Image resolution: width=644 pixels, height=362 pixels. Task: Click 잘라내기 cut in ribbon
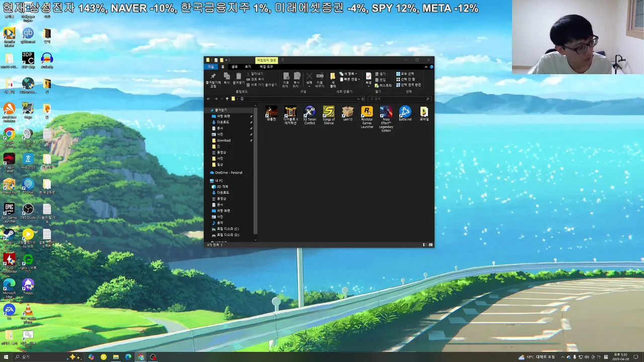coord(255,74)
